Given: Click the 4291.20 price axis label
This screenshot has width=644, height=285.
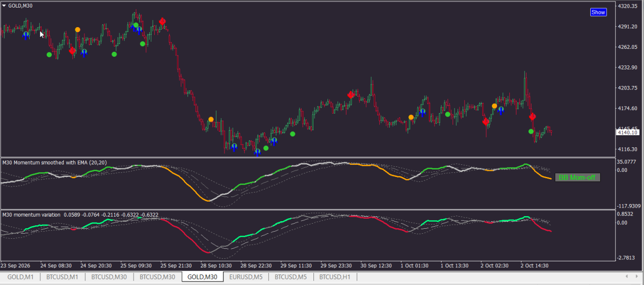Looking at the screenshot, I should tap(627, 26).
